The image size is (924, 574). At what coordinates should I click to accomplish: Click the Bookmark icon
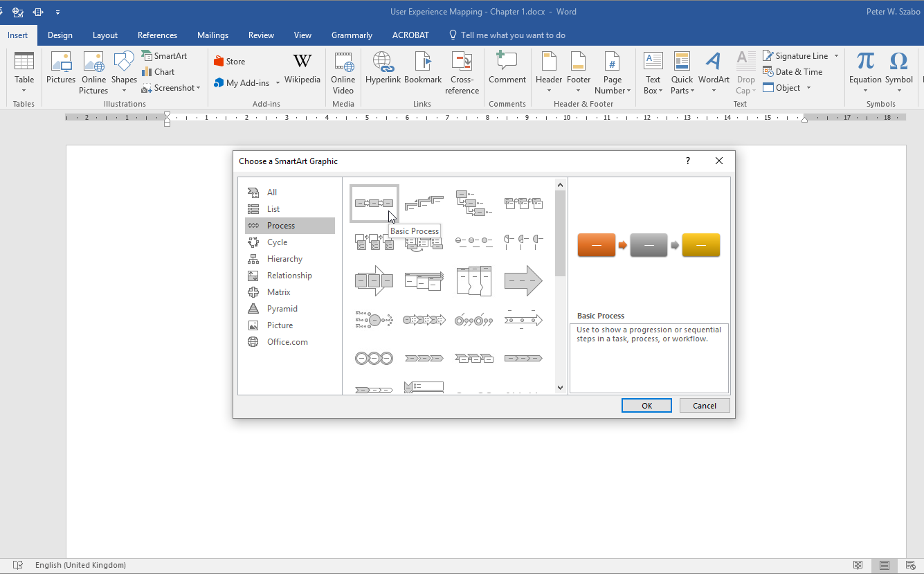(423, 69)
